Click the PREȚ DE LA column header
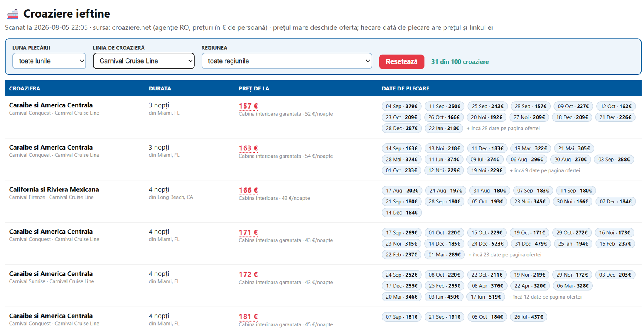This screenshot has height=328, width=644. click(254, 88)
